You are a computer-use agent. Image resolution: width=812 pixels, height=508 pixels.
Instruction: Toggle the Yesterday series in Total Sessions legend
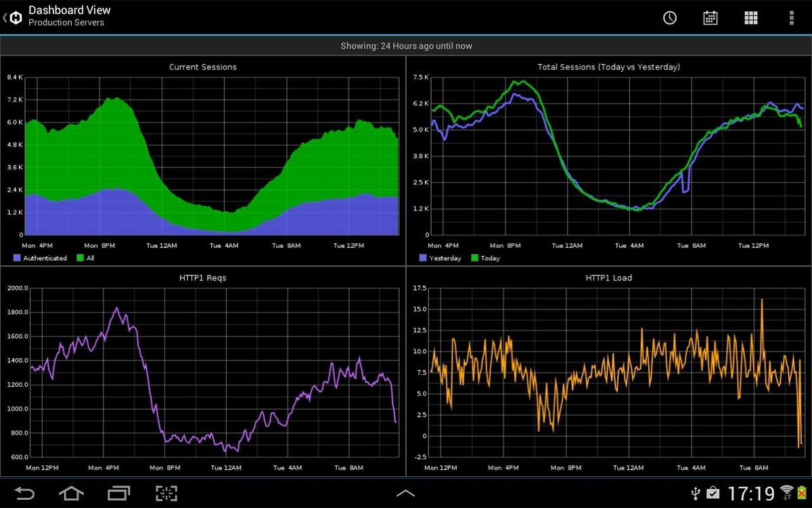[x=443, y=258]
